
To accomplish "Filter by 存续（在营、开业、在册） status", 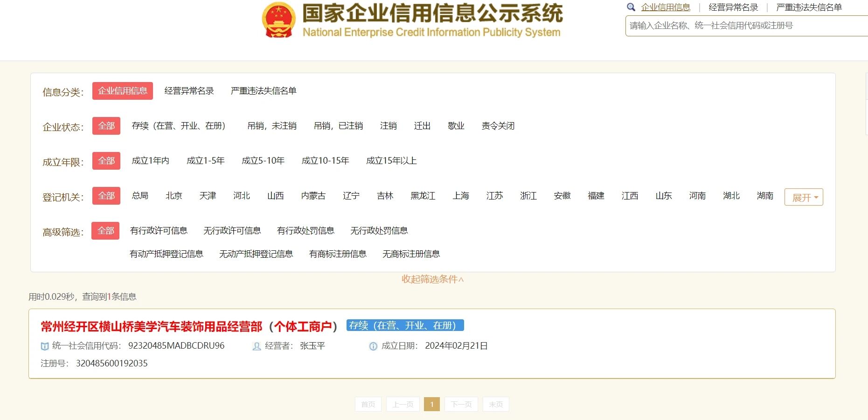I will (x=179, y=126).
